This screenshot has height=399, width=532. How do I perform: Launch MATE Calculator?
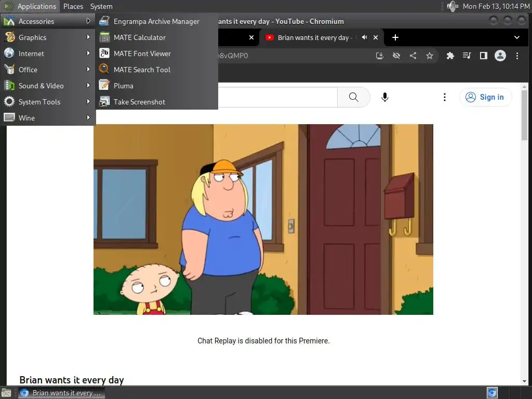pyautogui.click(x=157, y=37)
